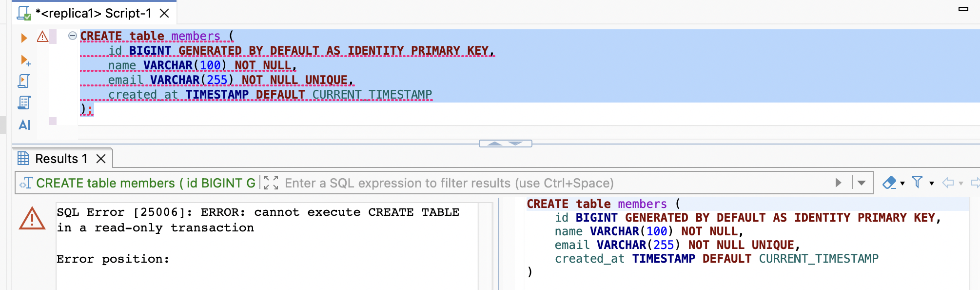Open custom filter funnel icon

tap(917, 183)
